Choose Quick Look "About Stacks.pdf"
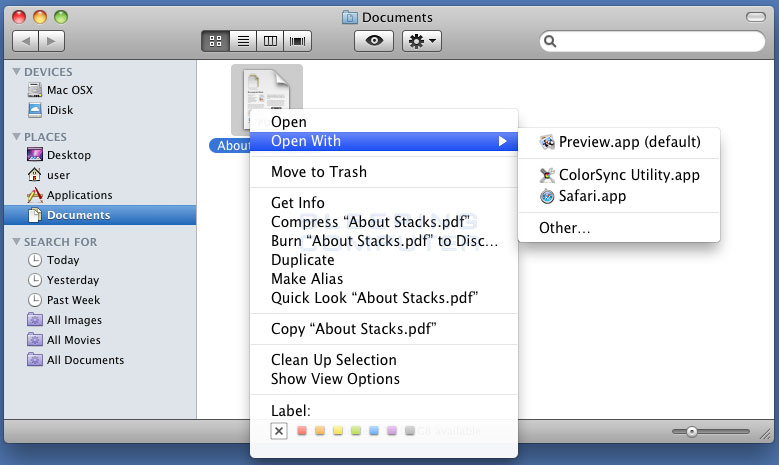Screen dimensions: 779x465 point(384,298)
